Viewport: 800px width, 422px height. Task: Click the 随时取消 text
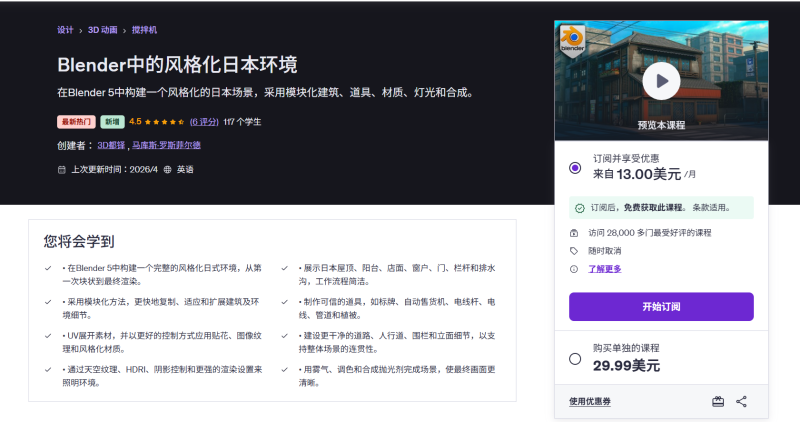coord(605,251)
